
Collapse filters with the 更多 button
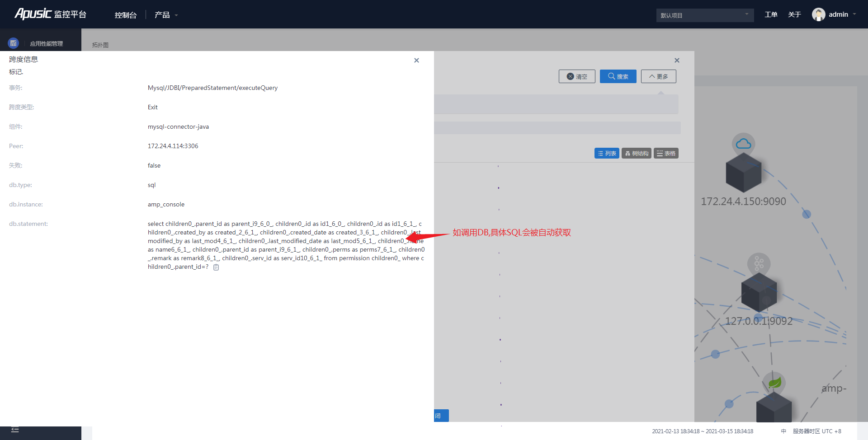[x=658, y=76]
